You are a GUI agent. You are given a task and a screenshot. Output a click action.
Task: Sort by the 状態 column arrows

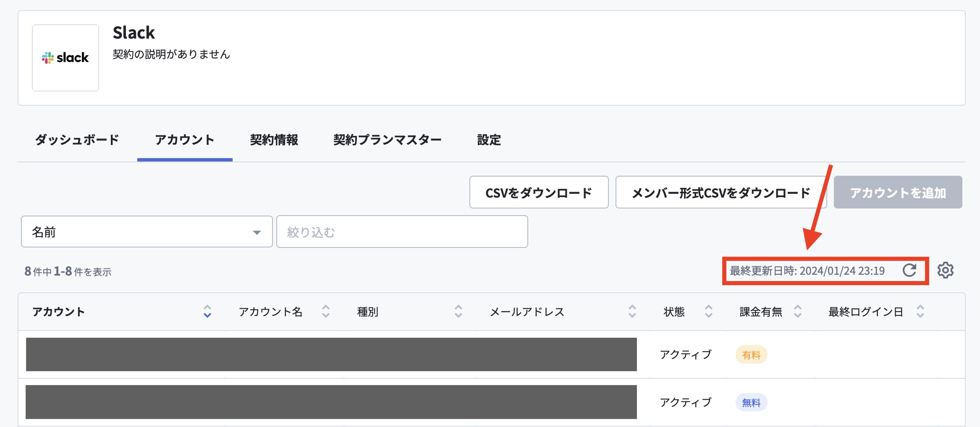coord(709,312)
